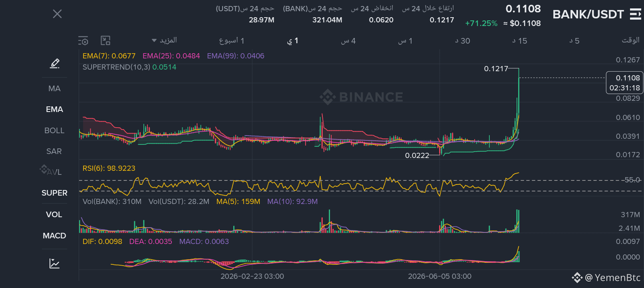Viewport: 644px width, 288px height.
Task: Toggle the MA indicator
Action: click(54, 88)
